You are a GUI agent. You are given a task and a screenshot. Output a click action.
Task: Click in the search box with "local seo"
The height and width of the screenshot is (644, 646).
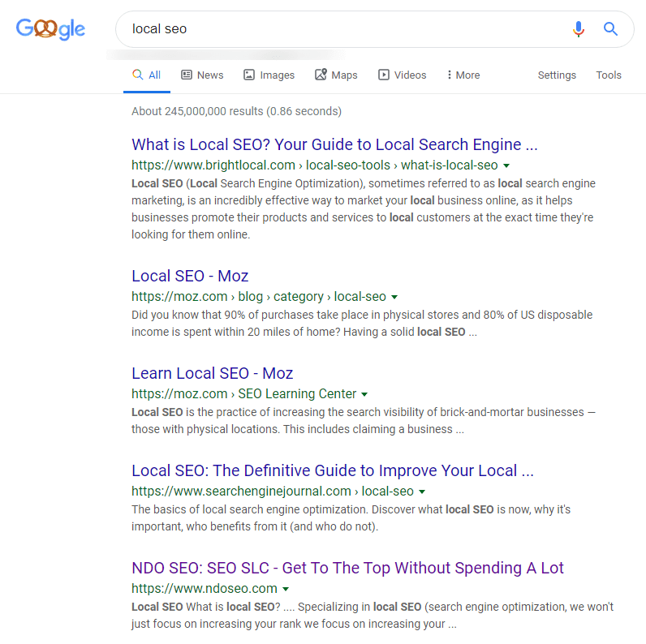click(341, 29)
